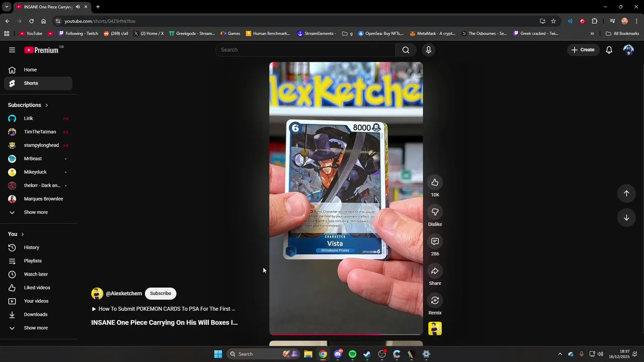Open File Explorer from the taskbar
Screen dimensions: 644x362
pos(308,354)
